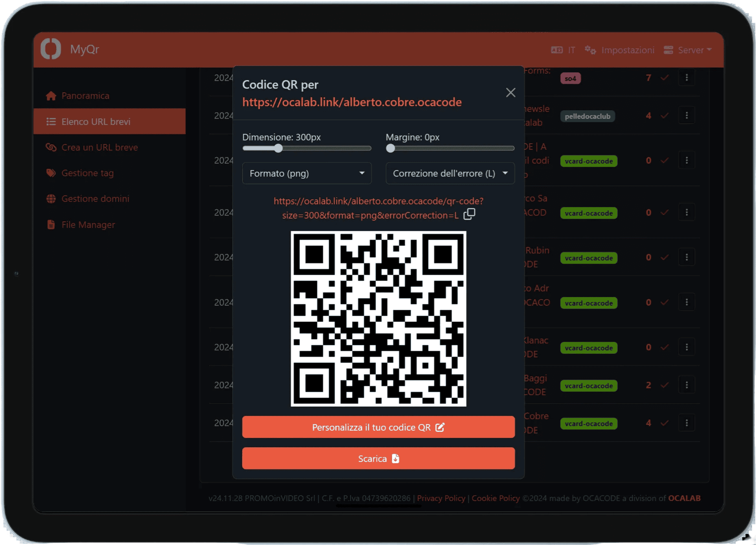Copy the QR code URL with copy icon
The image size is (756, 545).
click(469, 214)
